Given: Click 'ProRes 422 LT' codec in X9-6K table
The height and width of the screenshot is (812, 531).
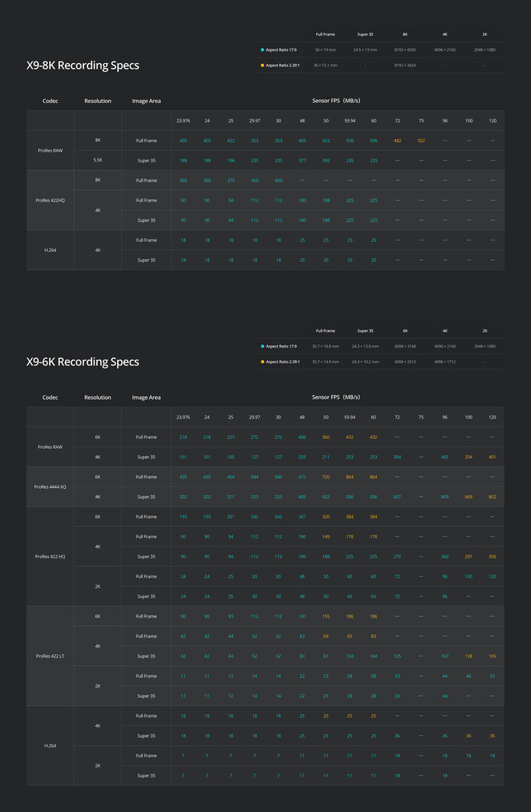Looking at the screenshot, I should pos(50,656).
